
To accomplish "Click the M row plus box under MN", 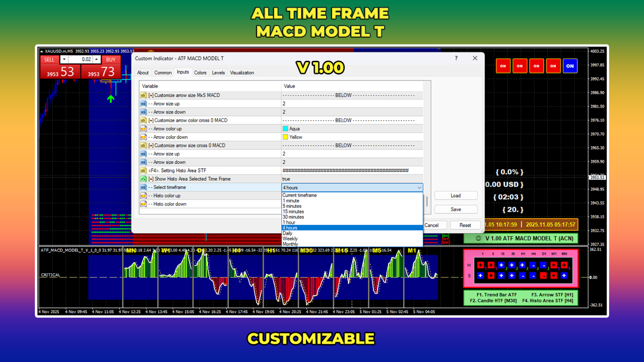I will pyautogui.click(x=564, y=265).
